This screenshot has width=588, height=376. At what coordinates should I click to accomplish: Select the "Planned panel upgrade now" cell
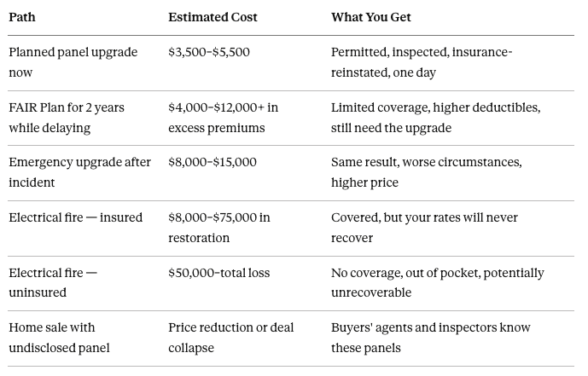click(x=73, y=62)
